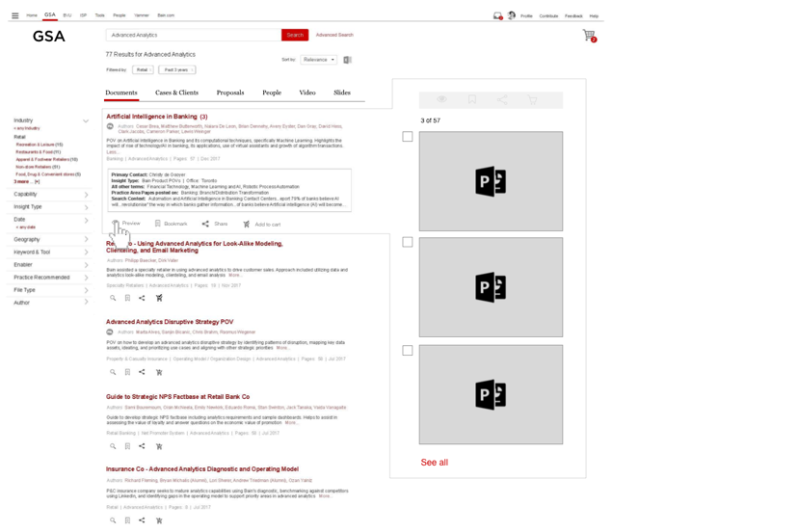
Task: Tick the second slide thumbnail checkbox
Action: [408, 242]
